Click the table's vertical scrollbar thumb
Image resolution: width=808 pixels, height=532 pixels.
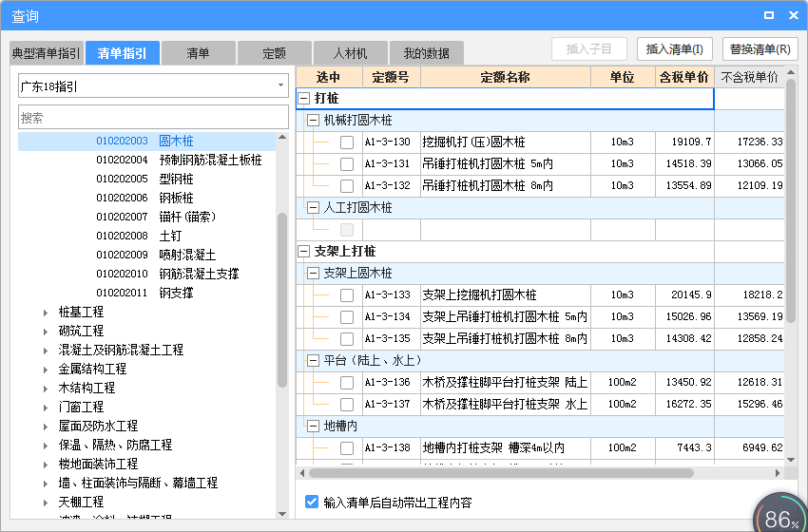click(792, 201)
